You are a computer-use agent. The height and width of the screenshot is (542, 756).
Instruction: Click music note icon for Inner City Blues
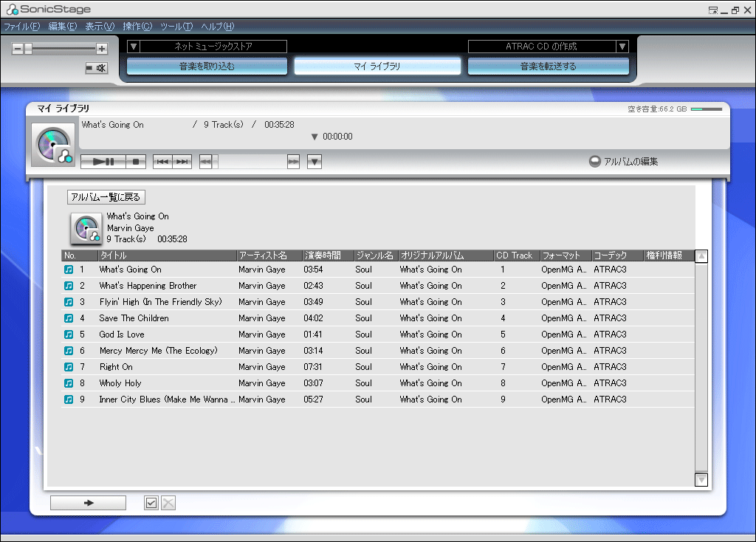[x=69, y=399]
